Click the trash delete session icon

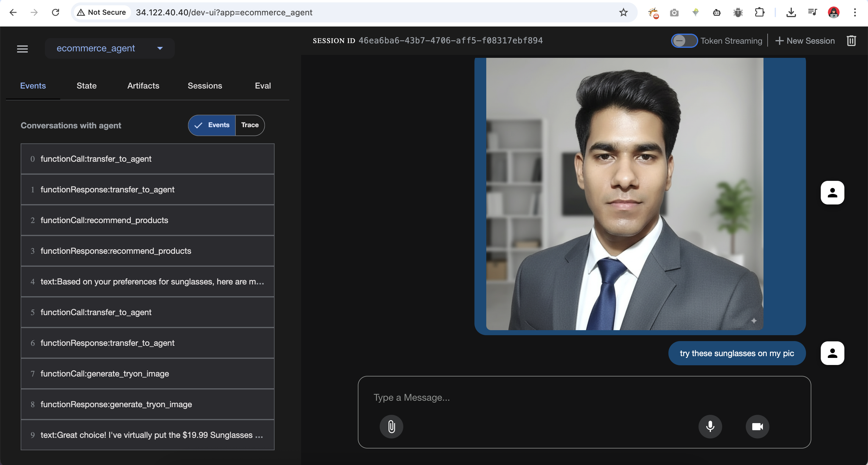click(x=851, y=41)
